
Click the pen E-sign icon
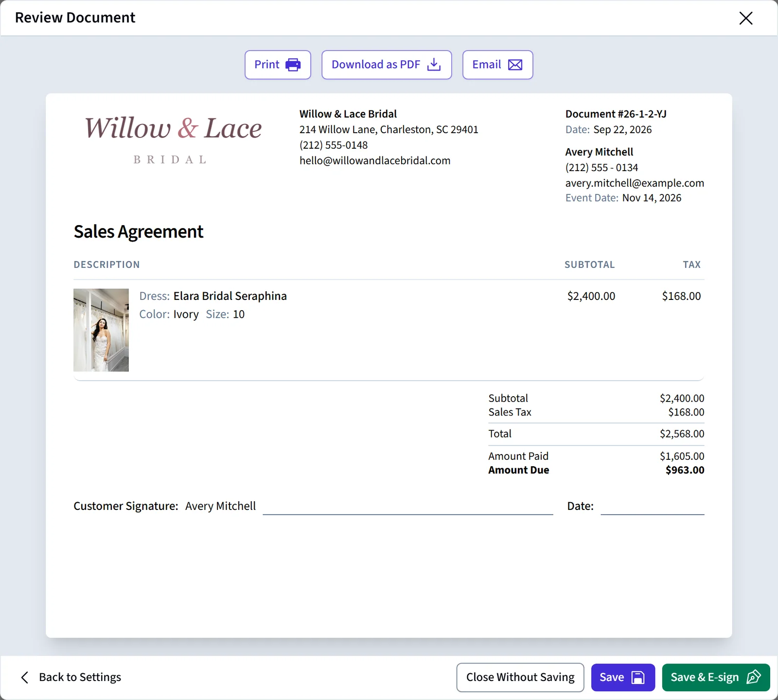754,677
